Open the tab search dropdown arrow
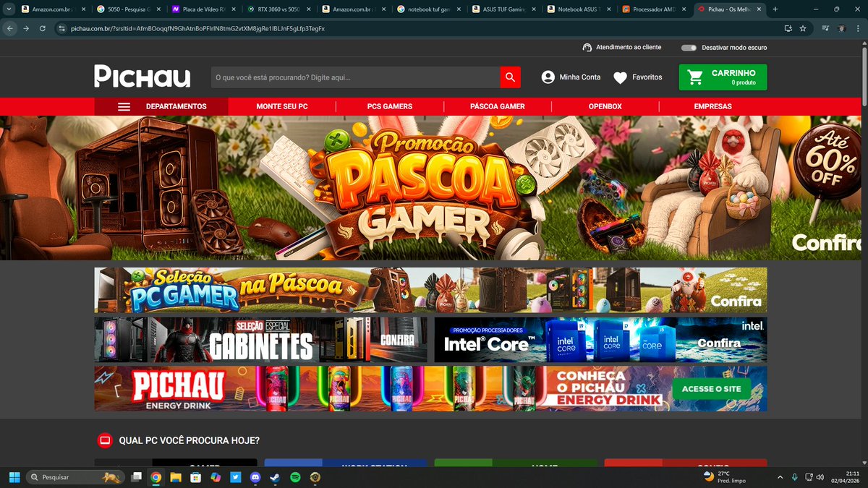Screen dimensions: 868x488 [x=8, y=9]
